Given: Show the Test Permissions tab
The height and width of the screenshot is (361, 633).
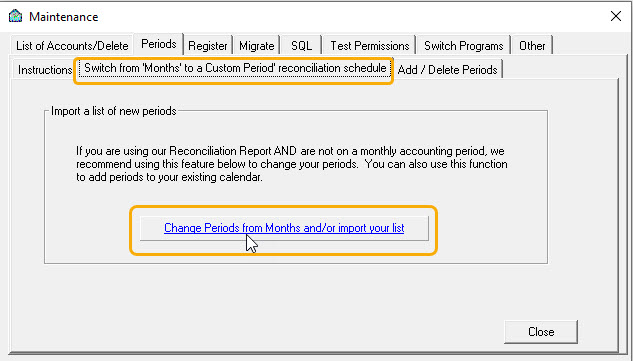Looking at the screenshot, I should (370, 46).
